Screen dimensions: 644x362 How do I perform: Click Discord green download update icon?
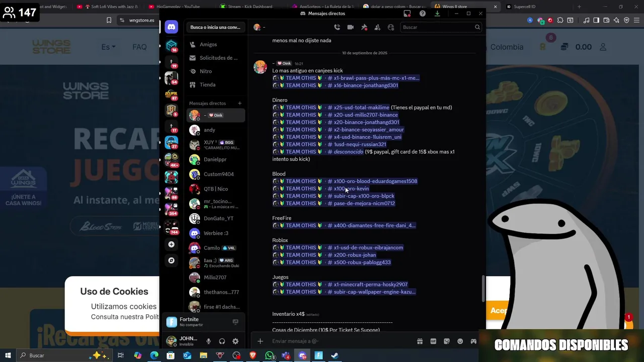pyautogui.click(x=437, y=14)
